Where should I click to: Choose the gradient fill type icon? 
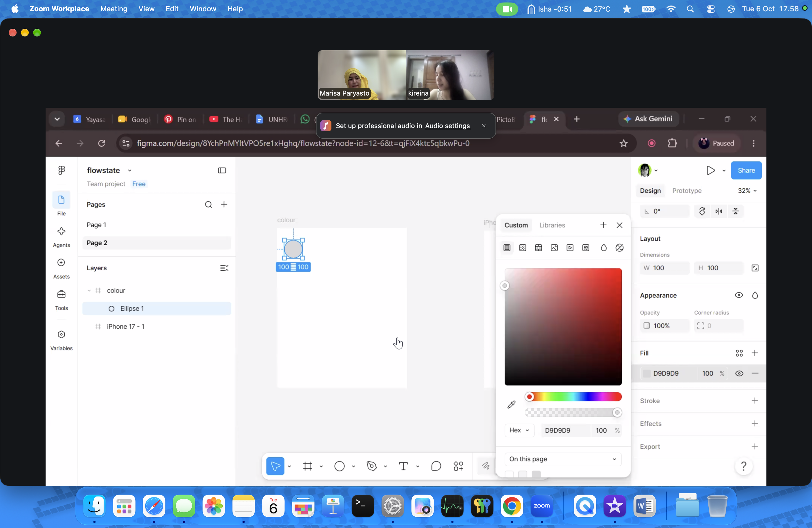coord(523,248)
